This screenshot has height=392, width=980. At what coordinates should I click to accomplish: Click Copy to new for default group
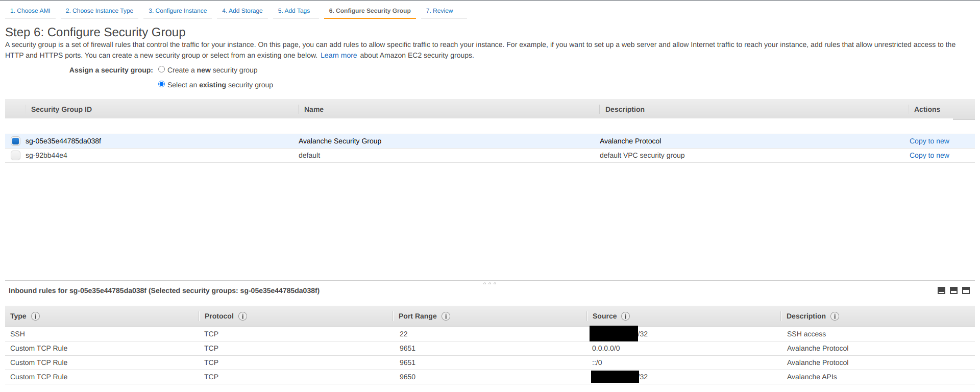929,156
